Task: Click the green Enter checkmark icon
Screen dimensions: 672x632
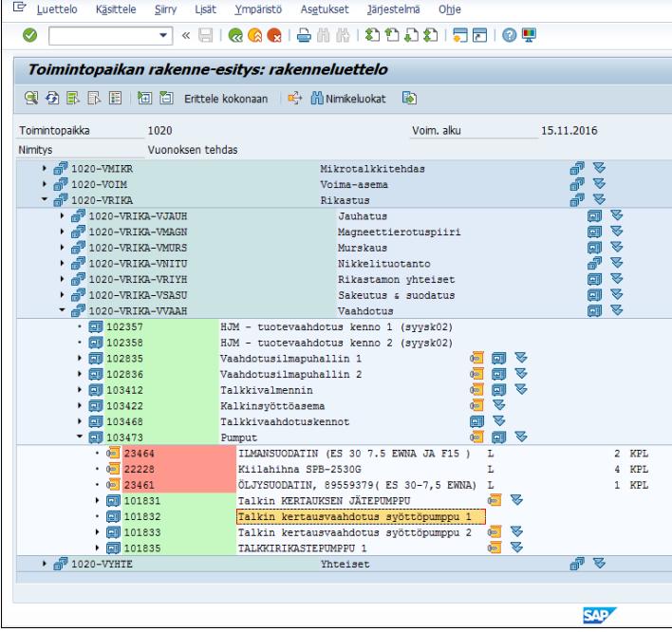Action: pyautogui.click(x=29, y=35)
